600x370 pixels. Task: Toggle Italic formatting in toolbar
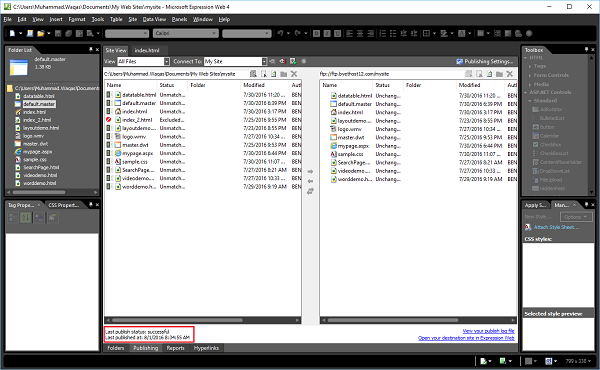click(327, 34)
